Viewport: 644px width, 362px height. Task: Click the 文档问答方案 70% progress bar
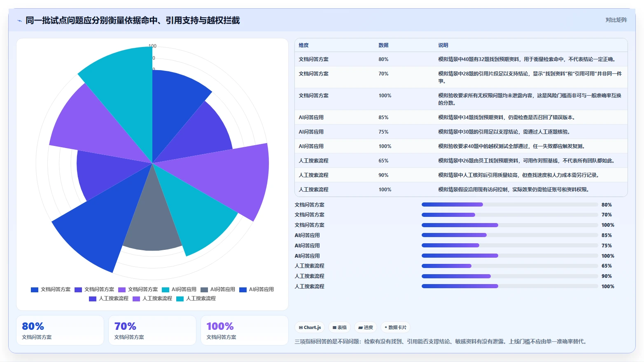[510, 215]
